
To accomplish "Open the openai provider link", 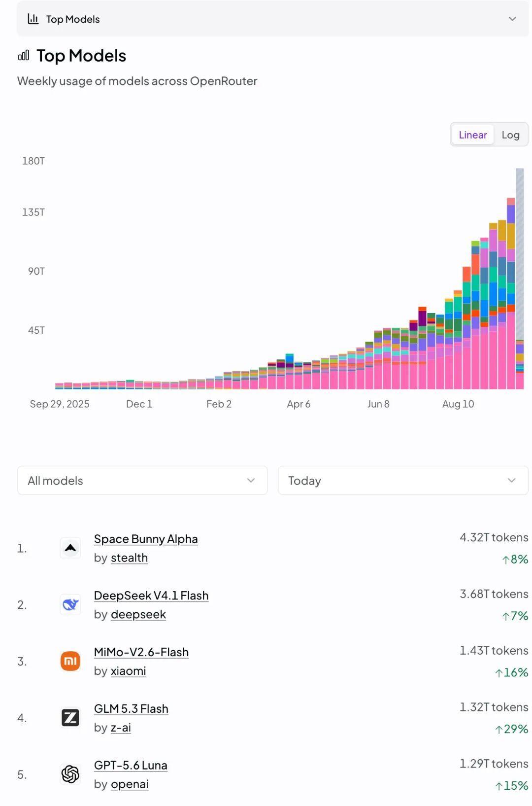I will (x=130, y=784).
